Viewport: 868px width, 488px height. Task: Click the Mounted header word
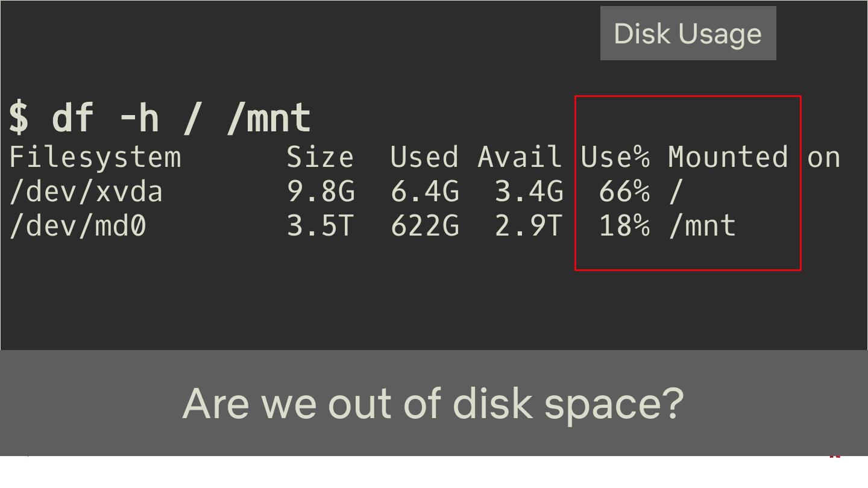click(x=728, y=158)
